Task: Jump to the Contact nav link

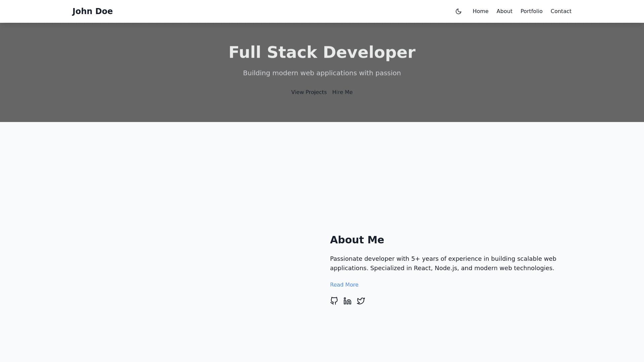Action: pyautogui.click(x=561, y=11)
